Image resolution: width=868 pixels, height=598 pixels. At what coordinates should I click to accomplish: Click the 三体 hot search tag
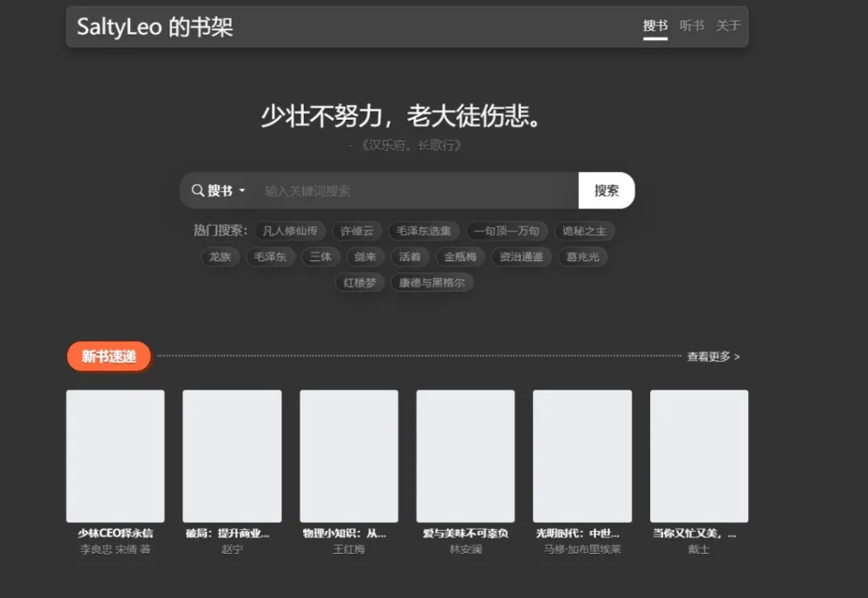tap(320, 257)
